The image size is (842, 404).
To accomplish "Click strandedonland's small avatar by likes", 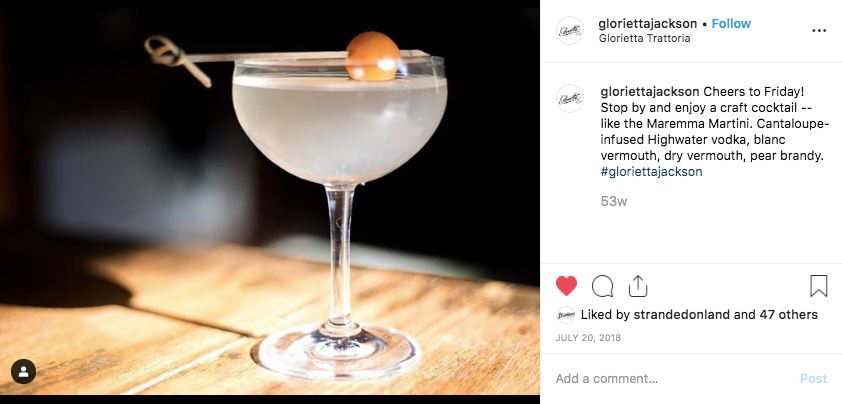I will coord(565,315).
